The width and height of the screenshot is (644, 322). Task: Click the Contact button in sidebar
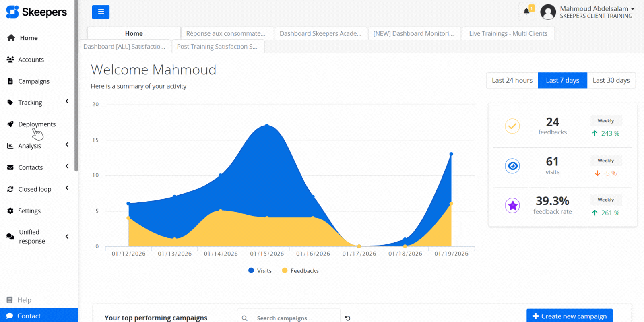(29, 316)
